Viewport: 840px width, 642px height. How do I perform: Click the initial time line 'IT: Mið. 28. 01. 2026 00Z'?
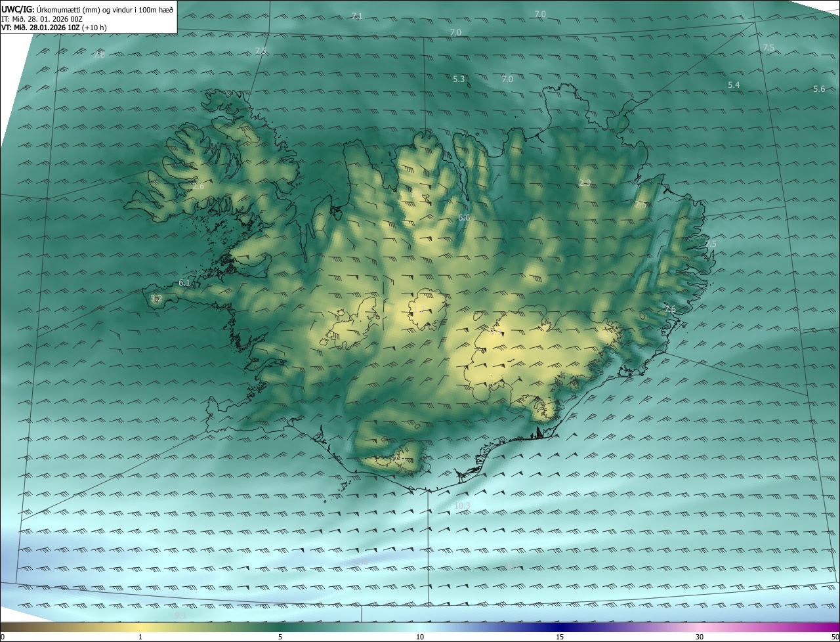(x=41, y=18)
